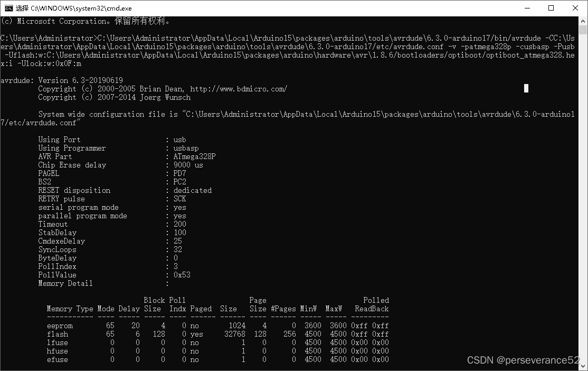Click the 'CmdexeDelay' label
588x371 pixels.
(x=62, y=241)
